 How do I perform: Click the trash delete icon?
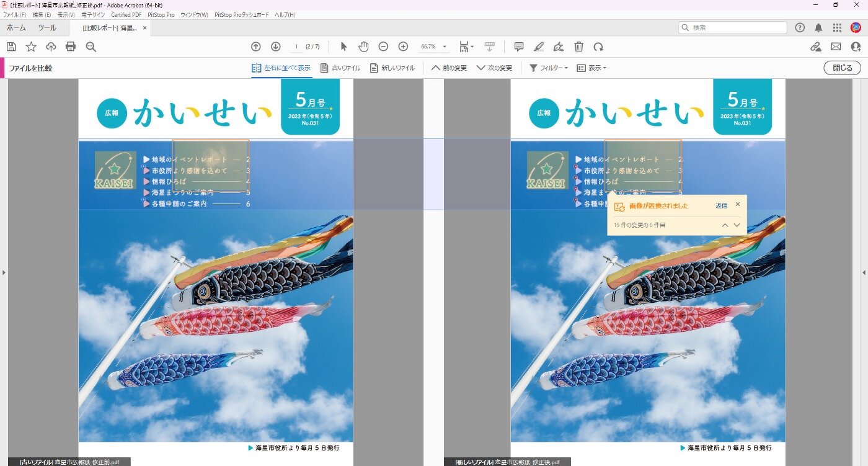[578, 47]
